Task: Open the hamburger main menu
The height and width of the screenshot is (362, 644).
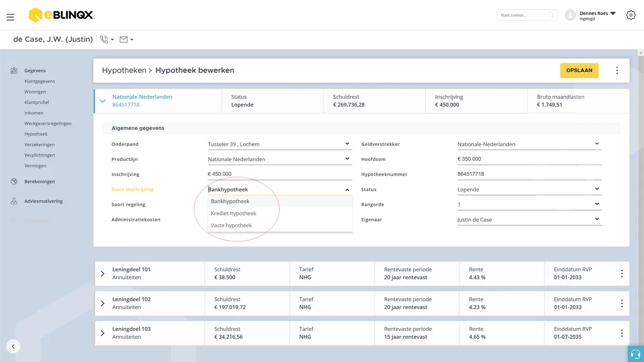Action: pyautogui.click(x=10, y=17)
